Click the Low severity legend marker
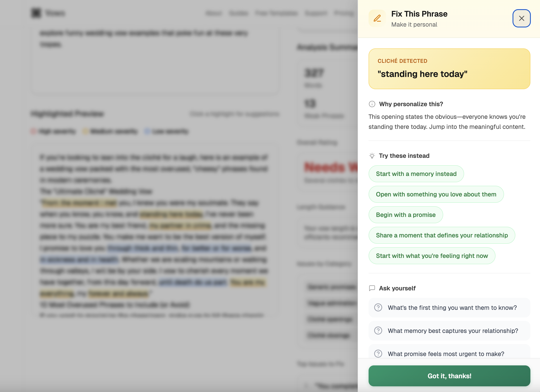Image resolution: width=540 pixels, height=392 pixels. 148,131
